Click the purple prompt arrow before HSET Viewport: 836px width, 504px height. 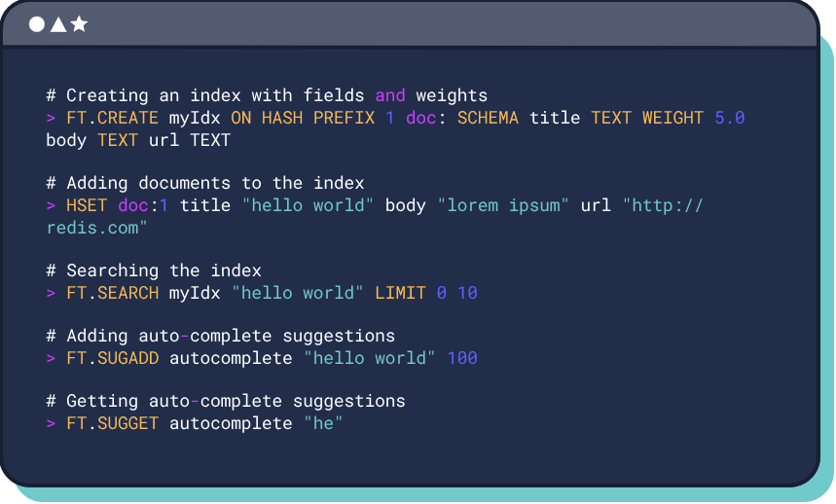pos(52,205)
